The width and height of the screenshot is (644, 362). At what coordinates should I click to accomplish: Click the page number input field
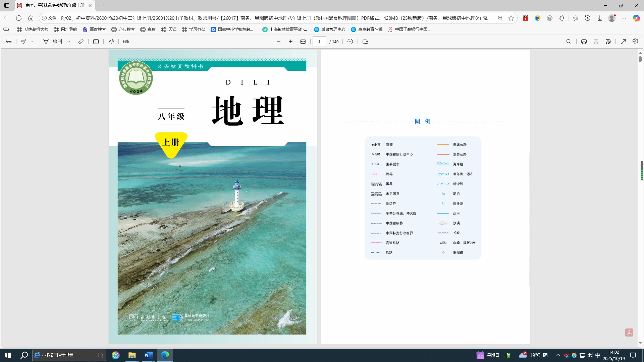pos(319,42)
